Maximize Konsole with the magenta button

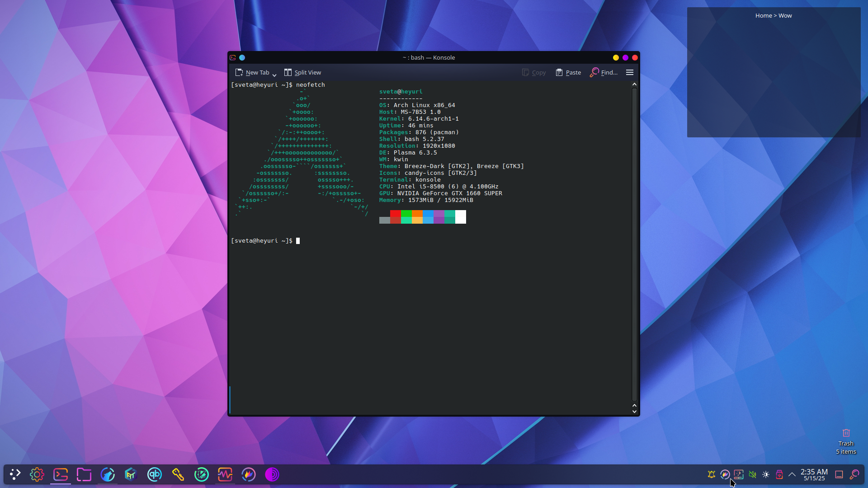pyautogui.click(x=625, y=57)
